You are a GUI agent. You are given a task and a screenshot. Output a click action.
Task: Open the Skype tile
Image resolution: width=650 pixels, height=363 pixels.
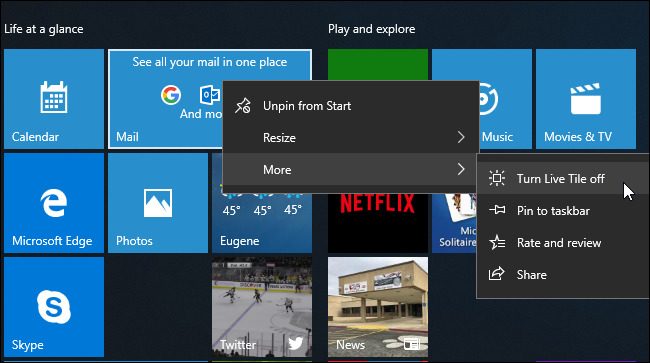[x=54, y=307]
